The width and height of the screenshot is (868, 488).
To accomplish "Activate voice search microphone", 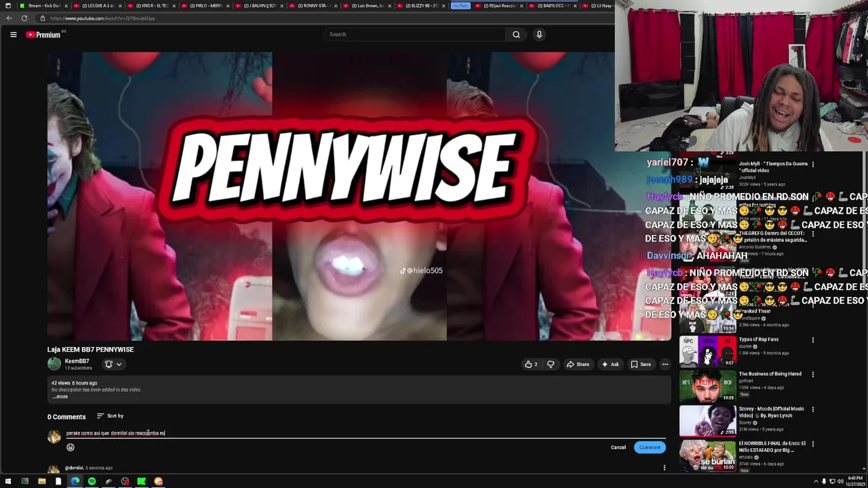I will [539, 35].
